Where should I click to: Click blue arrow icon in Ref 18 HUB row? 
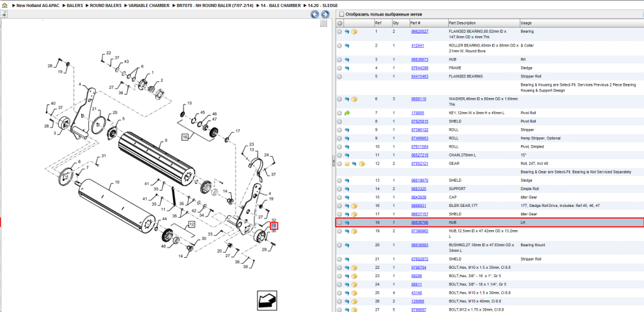[x=346, y=222]
